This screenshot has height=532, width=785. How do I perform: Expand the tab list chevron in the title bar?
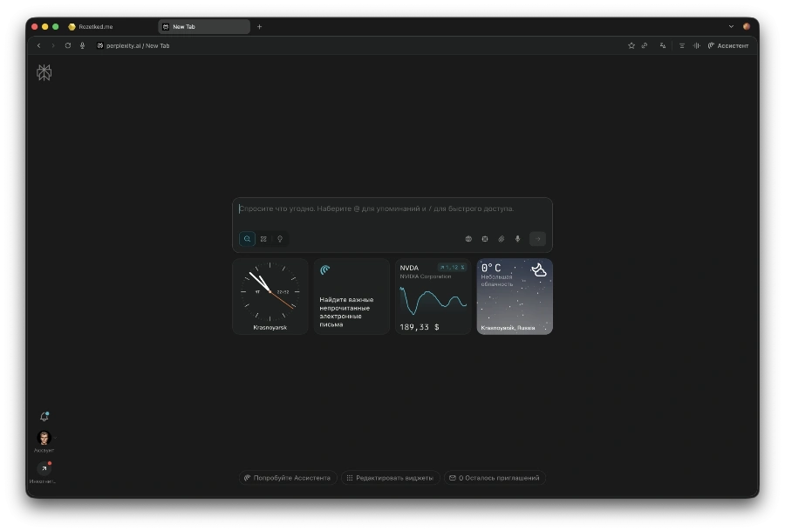731,26
